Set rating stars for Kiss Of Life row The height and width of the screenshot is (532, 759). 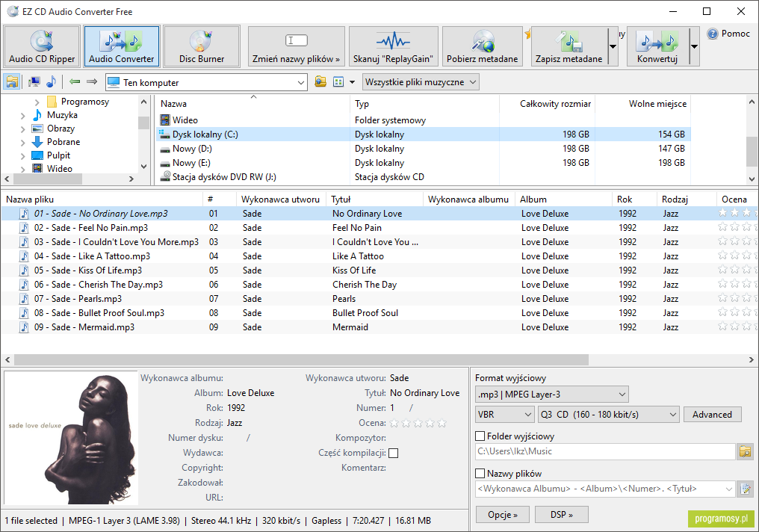pos(737,270)
